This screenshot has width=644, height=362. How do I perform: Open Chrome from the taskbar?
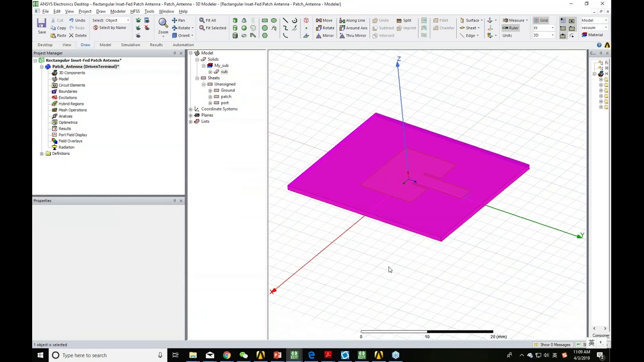[x=227, y=355]
